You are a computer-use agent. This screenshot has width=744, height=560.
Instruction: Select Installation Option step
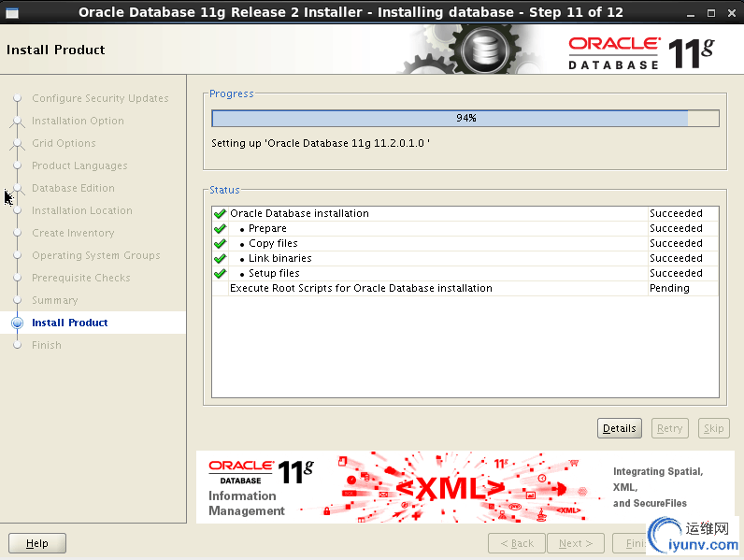(x=78, y=121)
